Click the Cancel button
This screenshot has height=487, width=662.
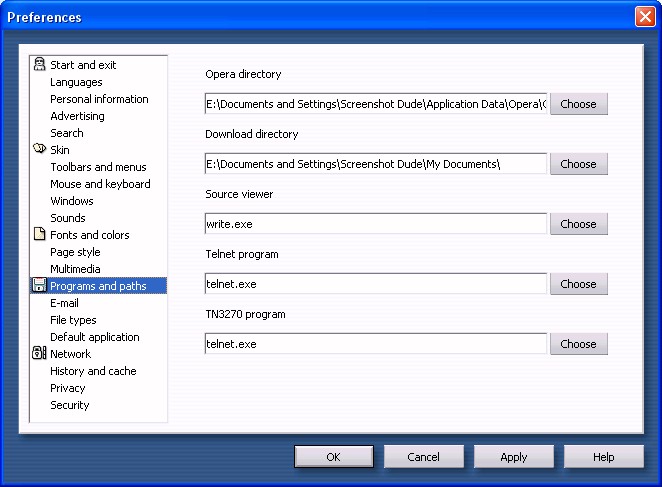423,457
